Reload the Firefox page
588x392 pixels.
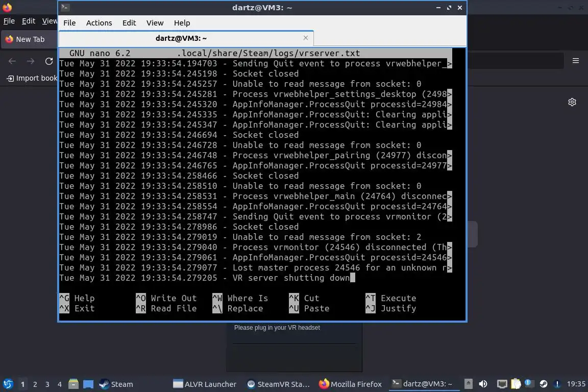(49, 61)
